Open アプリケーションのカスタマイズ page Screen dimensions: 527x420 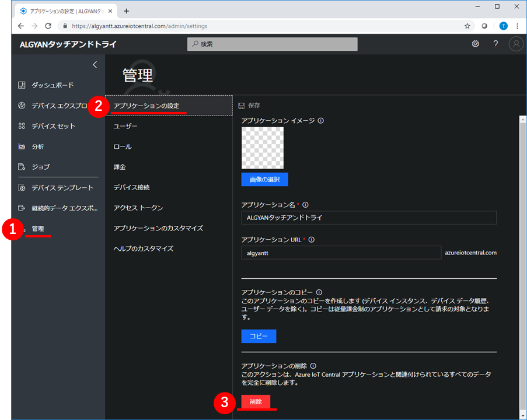tap(158, 228)
